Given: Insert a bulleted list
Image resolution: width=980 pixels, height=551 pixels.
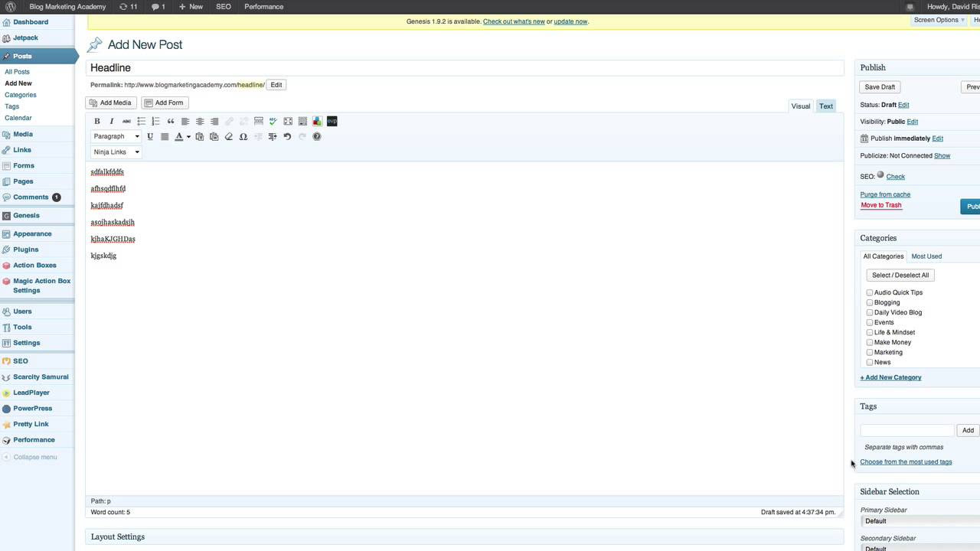Looking at the screenshot, I should 141,121.
